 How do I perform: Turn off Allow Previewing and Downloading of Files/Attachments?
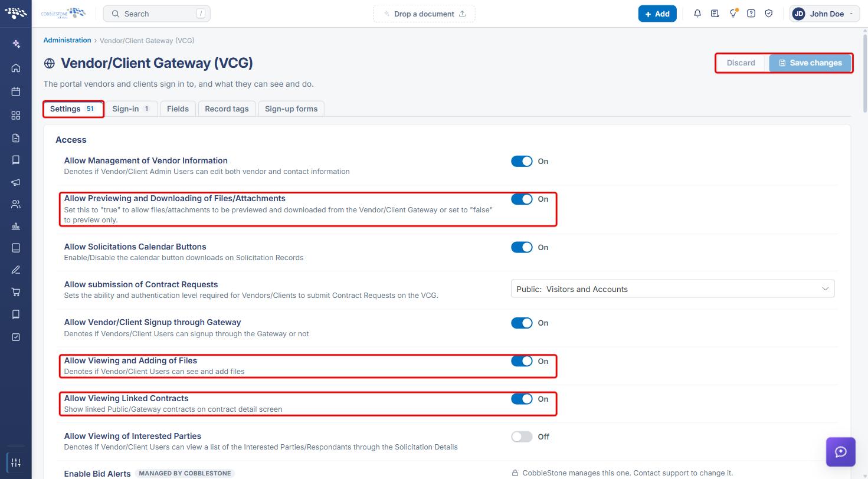522,199
